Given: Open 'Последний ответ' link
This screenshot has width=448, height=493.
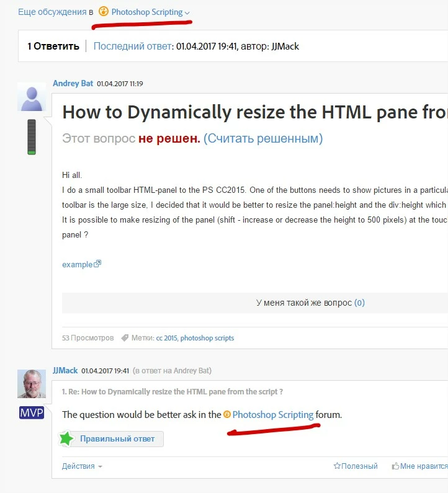Looking at the screenshot, I should point(132,47).
